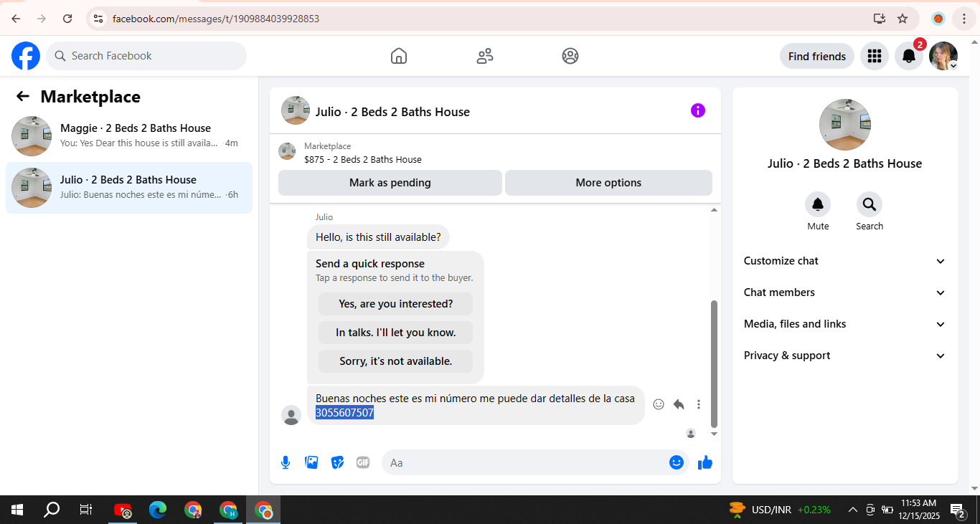Search within the conversation
This screenshot has width=980, height=524.
click(870, 205)
